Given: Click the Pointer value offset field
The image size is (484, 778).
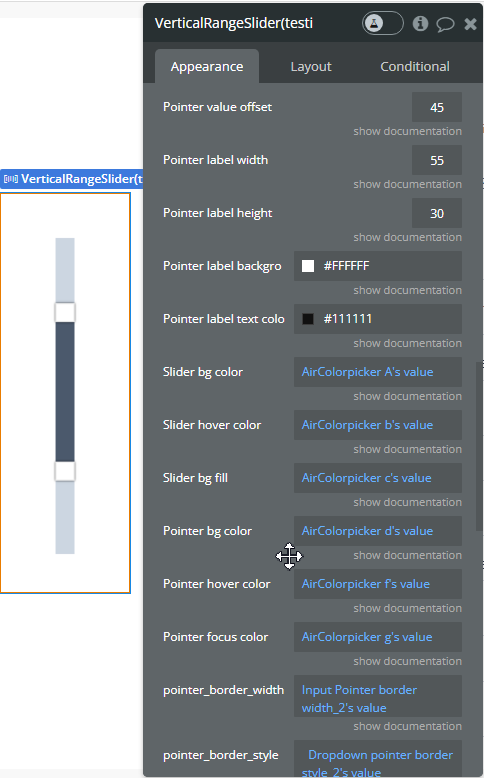Looking at the screenshot, I should click(437, 107).
